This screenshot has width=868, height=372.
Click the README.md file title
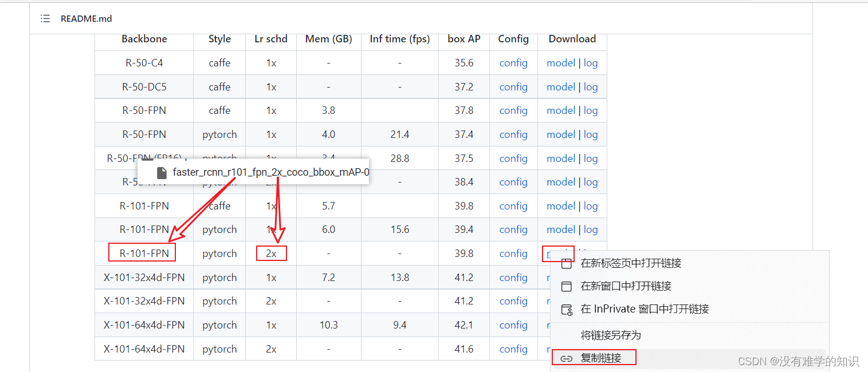pos(87,19)
